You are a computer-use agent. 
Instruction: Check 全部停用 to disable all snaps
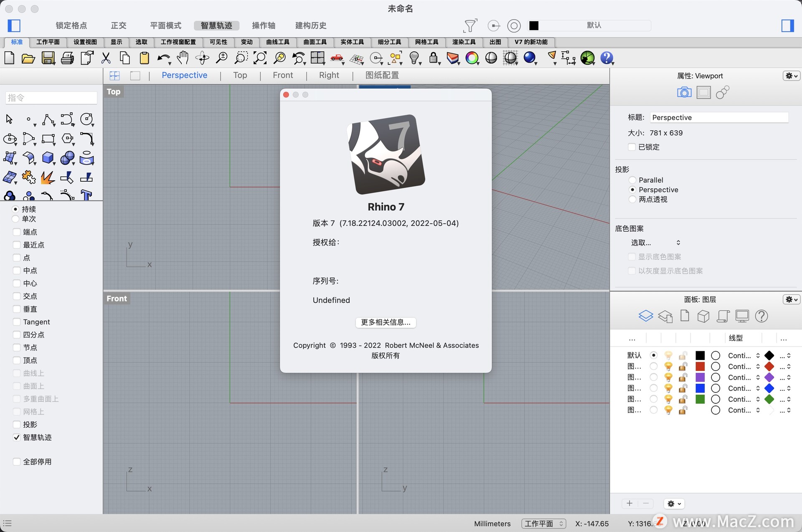[17, 462]
